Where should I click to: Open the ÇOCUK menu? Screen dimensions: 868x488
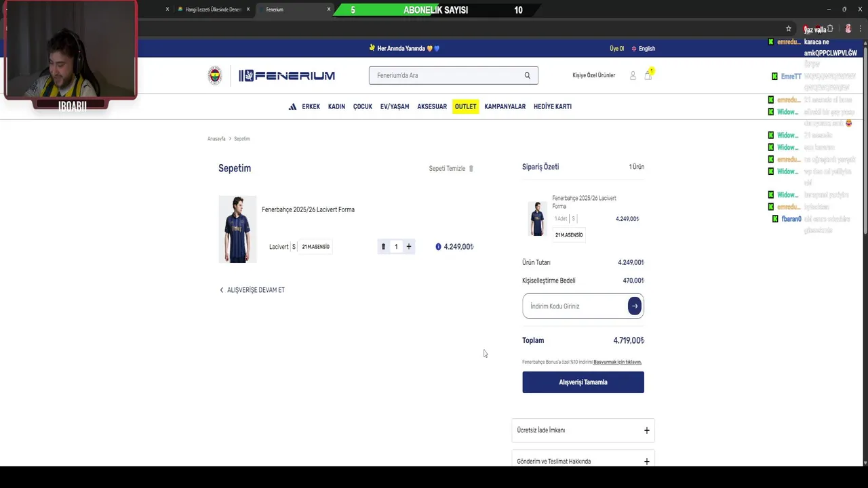coord(363,106)
